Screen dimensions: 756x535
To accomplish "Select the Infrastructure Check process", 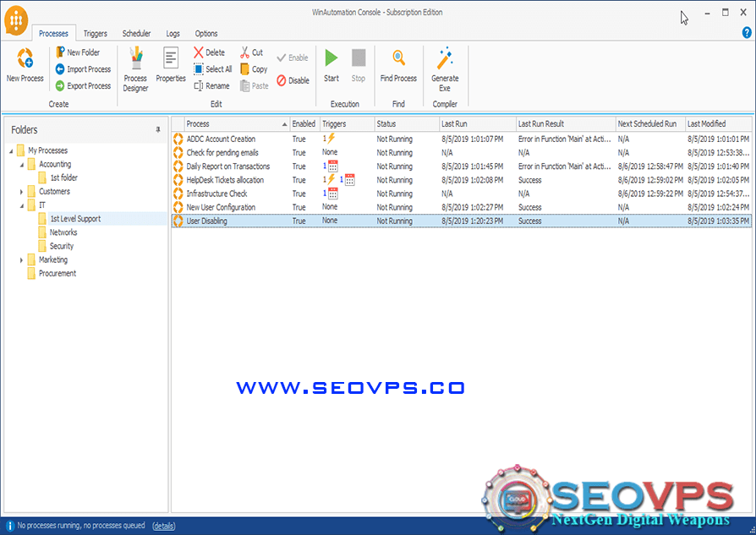I will (x=462, y=194).
